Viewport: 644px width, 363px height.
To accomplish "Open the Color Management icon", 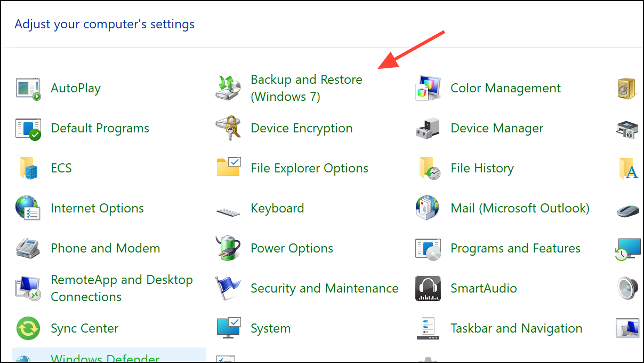I will click(428, 89).
